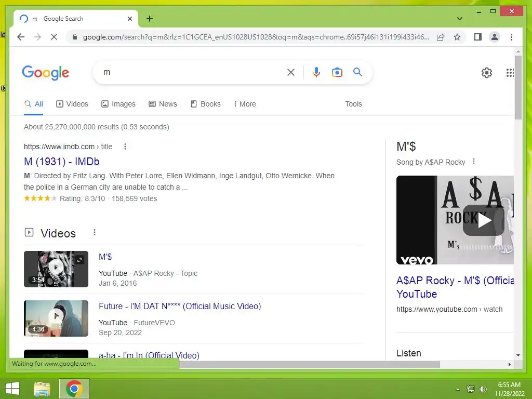Open the search Tools options
This screenshot has width=532, height=399.
[353, 104]
